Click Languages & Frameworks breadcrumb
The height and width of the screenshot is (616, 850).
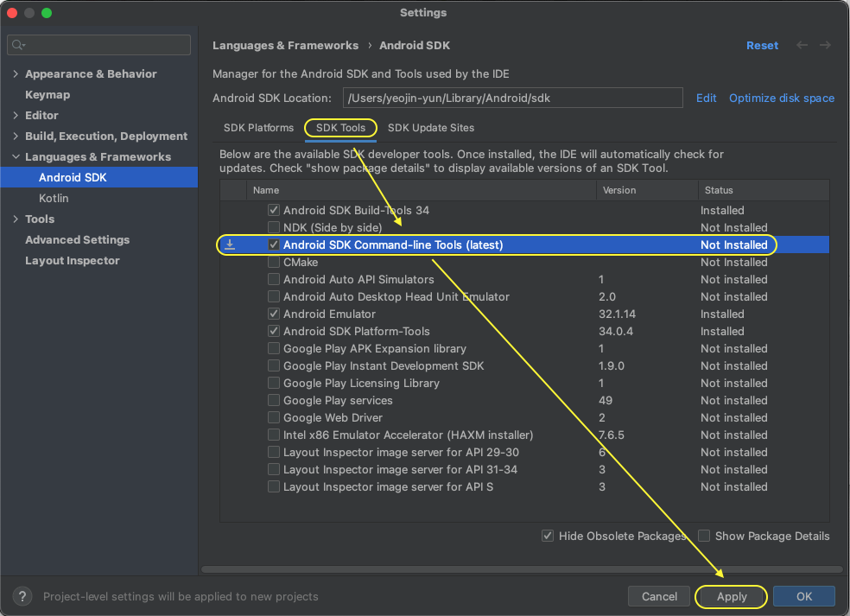(285, 45)
